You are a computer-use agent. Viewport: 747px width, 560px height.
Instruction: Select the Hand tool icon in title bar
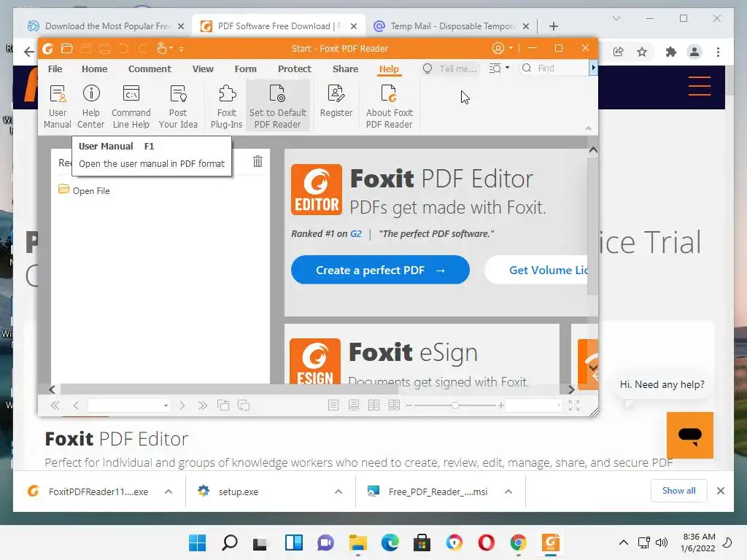(x=162, y=48)
